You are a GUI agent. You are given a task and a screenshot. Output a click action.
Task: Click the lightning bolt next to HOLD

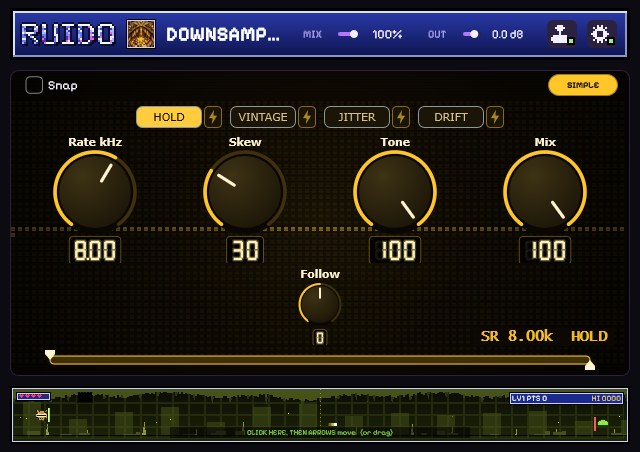tap(213, 117)
